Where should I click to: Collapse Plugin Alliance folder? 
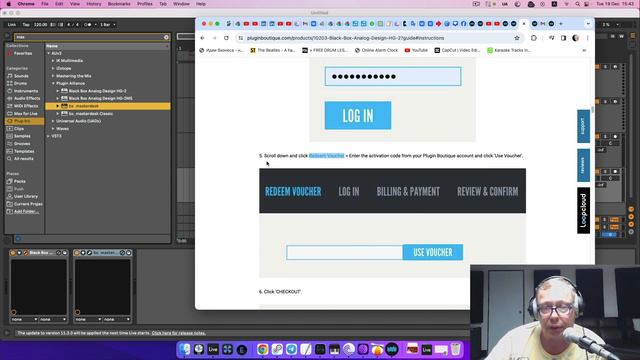pyautogui.click(x=53, y=83)
